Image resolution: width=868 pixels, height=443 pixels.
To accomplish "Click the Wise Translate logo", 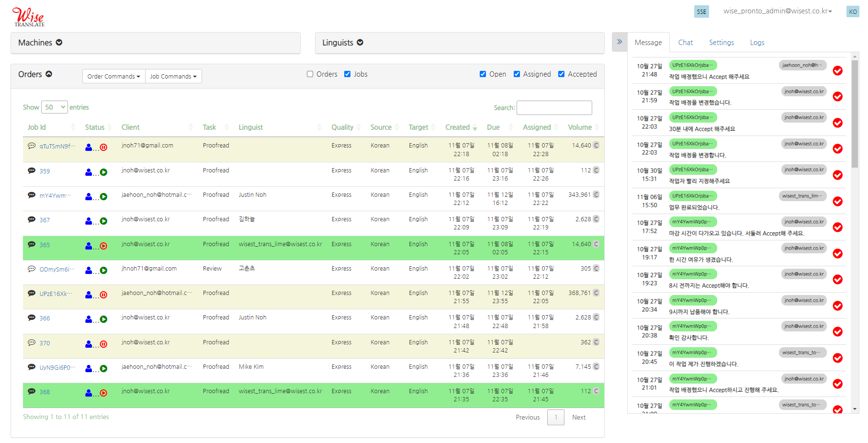I will click(28, 17).
